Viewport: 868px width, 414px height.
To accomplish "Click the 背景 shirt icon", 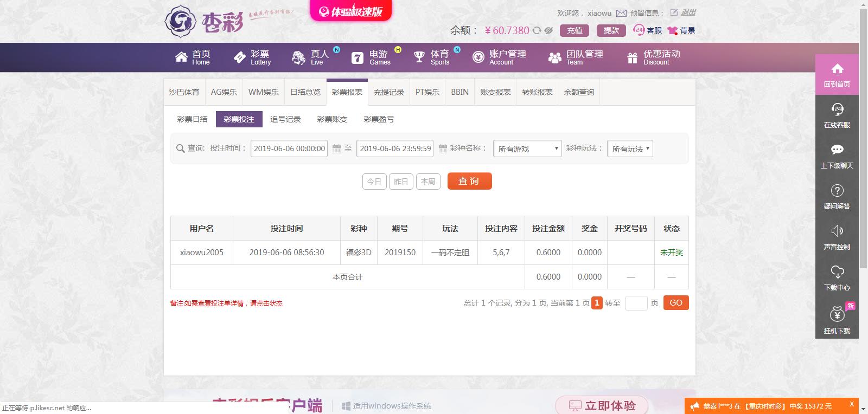I will [x=673, y=31].
